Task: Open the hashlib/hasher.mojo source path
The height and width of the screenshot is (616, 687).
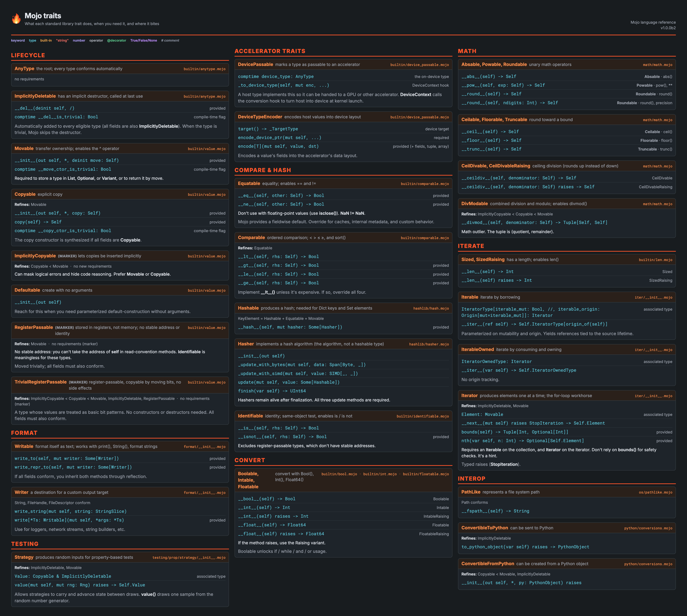Action: click(x=429, y=344)
